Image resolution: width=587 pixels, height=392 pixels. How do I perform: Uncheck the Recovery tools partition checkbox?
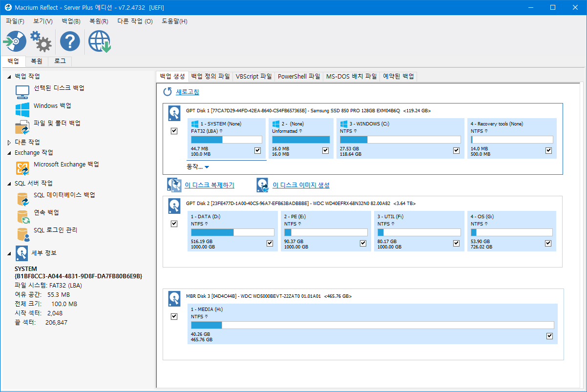(x=549, y=150)
